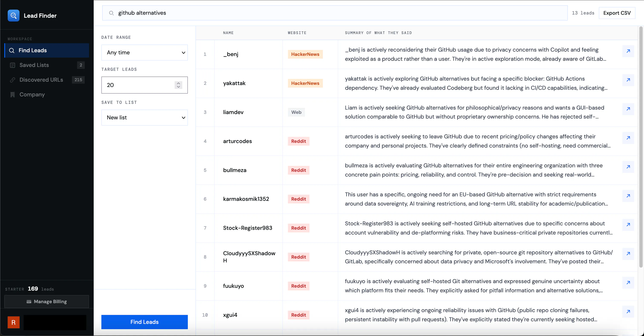The image size is (644, 336).
Task: Click the summary text for liamdev
Action: [474, 112]
